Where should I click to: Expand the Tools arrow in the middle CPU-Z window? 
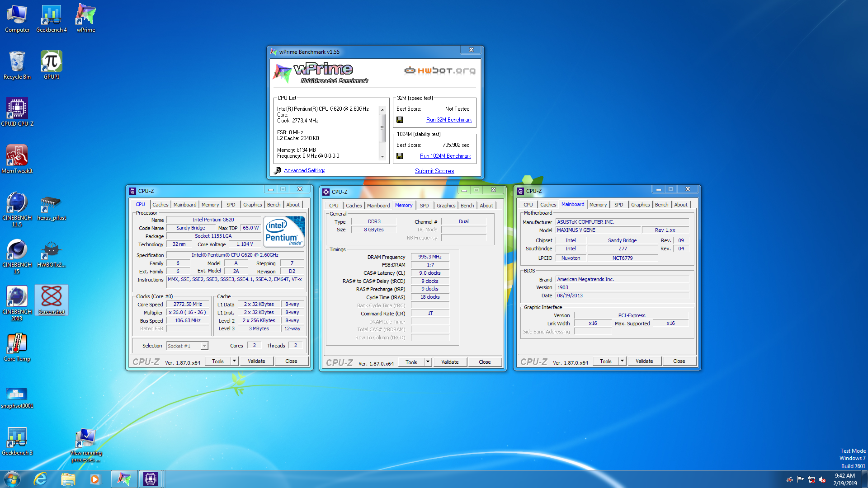tap(428, 362)
